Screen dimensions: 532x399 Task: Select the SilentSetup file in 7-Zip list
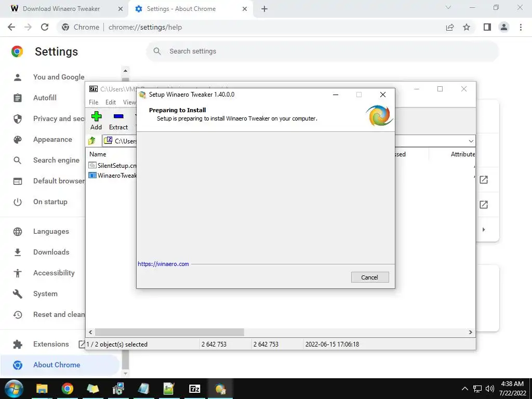click(112, 166)
